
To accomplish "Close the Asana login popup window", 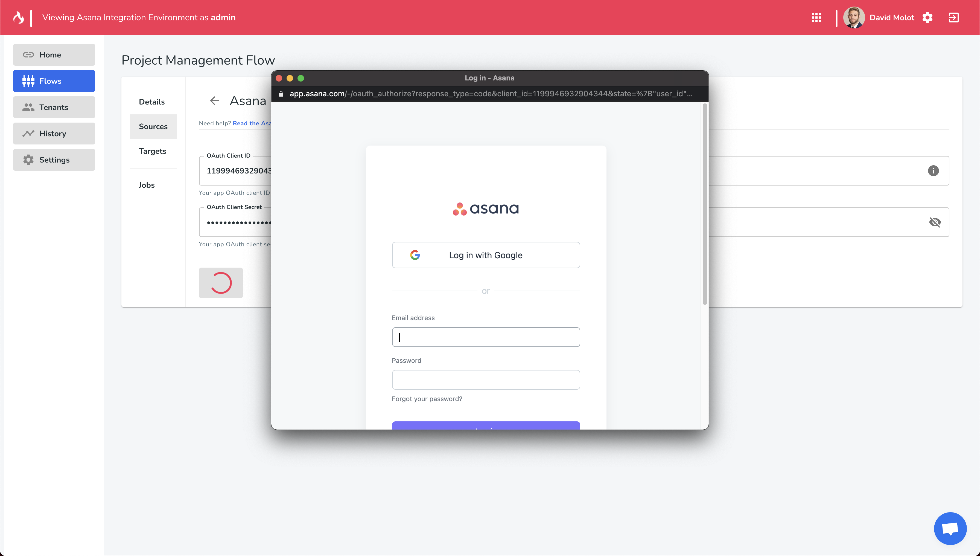I will (x=279, y=78).
